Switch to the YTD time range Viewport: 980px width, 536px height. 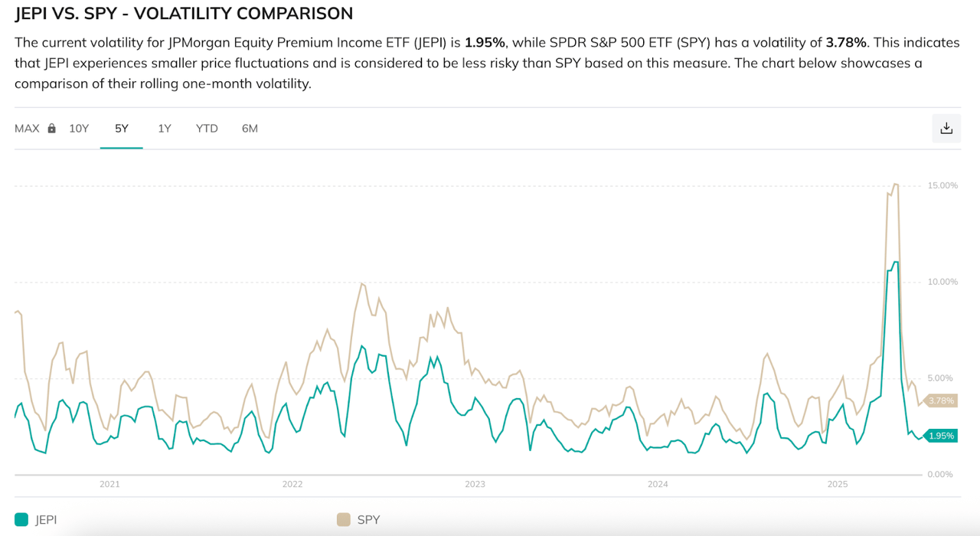(207, 128)
